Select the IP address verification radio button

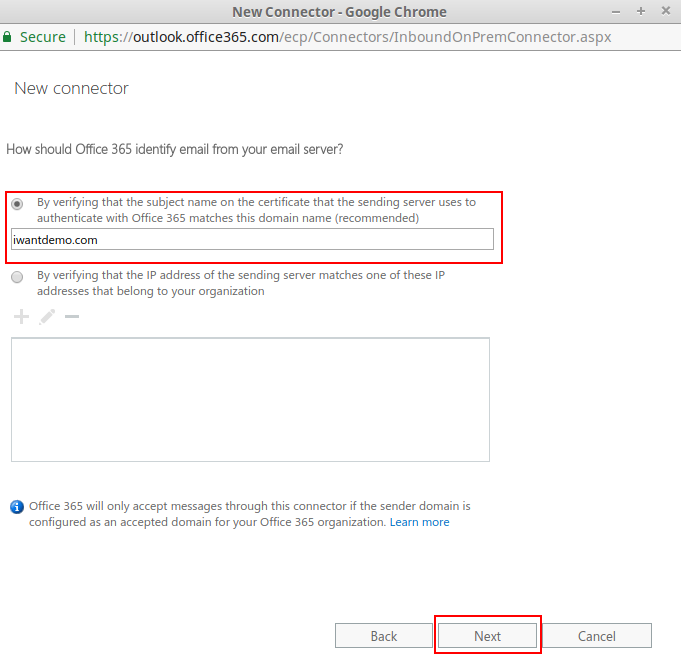tap(18, 277)
